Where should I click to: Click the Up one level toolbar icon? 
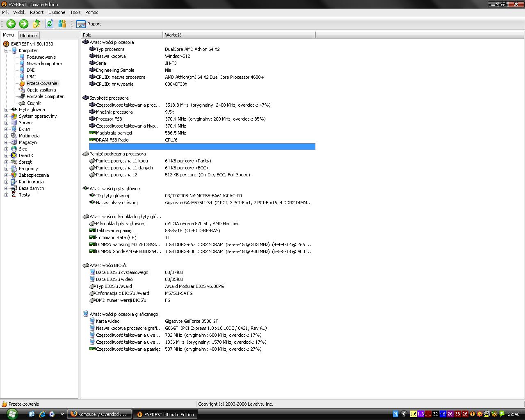tap(37, 24)
